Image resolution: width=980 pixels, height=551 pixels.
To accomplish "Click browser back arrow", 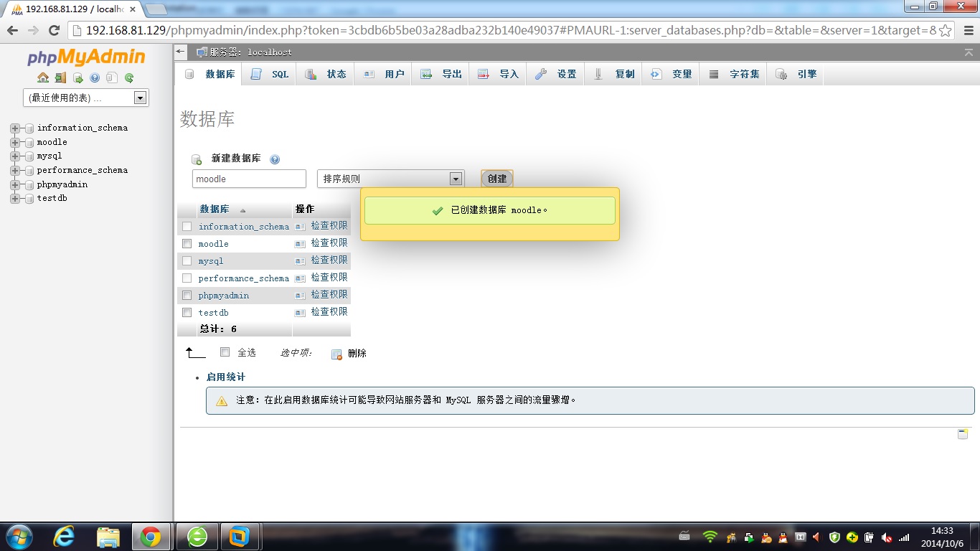I will point(12,30).
